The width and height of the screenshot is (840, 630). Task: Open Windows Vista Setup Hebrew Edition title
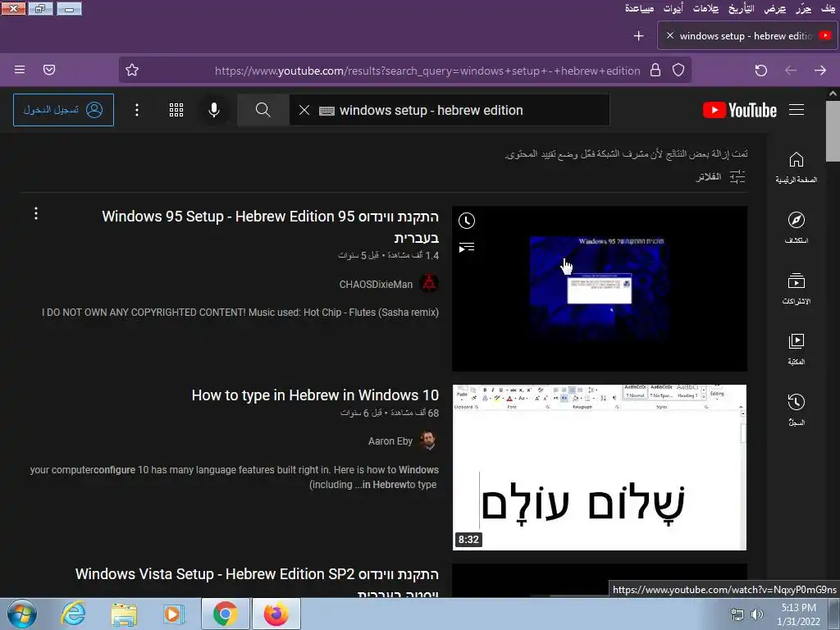257,583
